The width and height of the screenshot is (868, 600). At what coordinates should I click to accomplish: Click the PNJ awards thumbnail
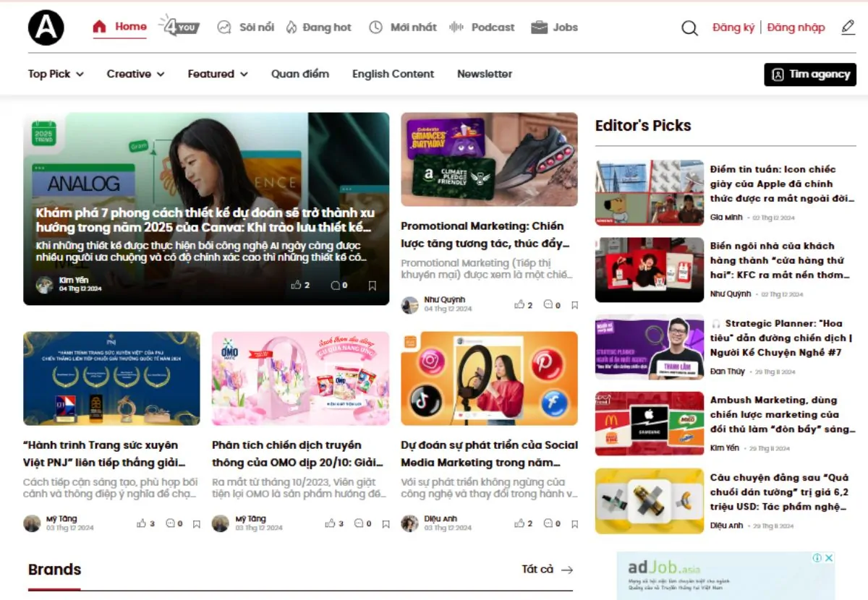point(111,379)
